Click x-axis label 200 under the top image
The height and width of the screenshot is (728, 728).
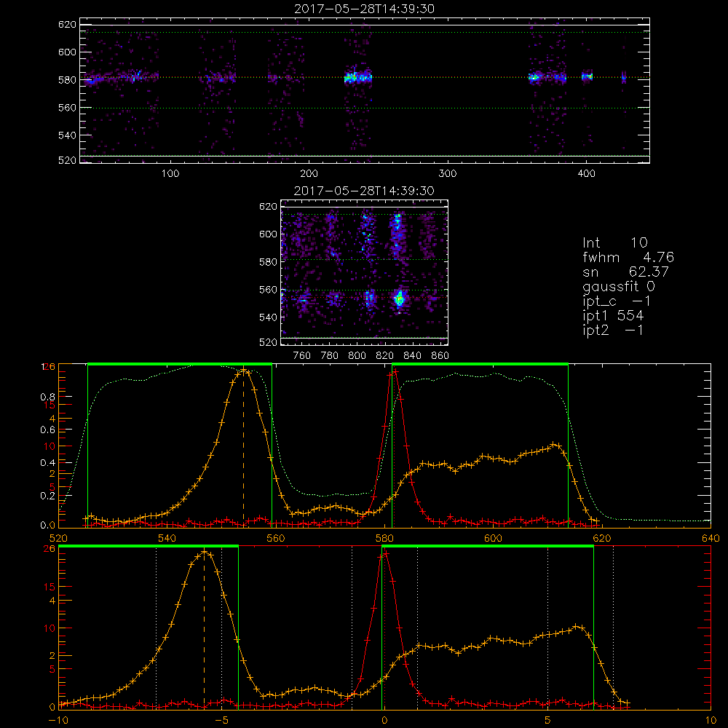point(309,174)
